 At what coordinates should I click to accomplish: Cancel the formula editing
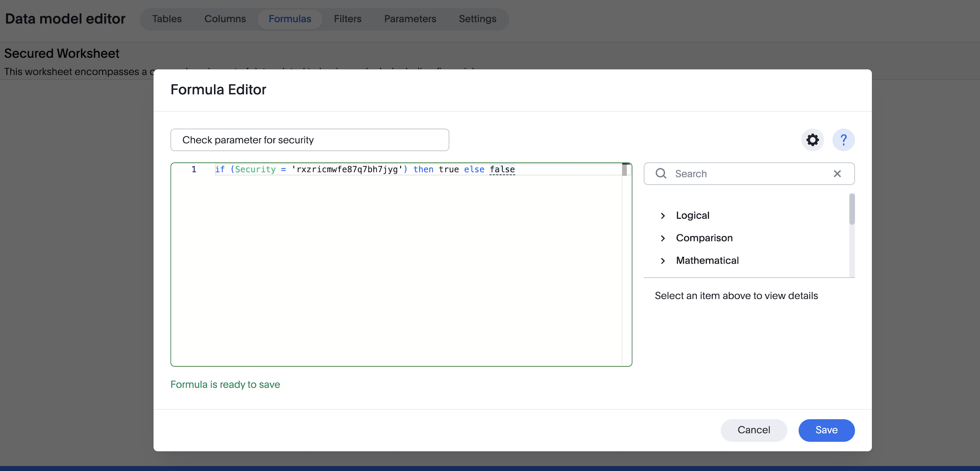click(754, 430)
